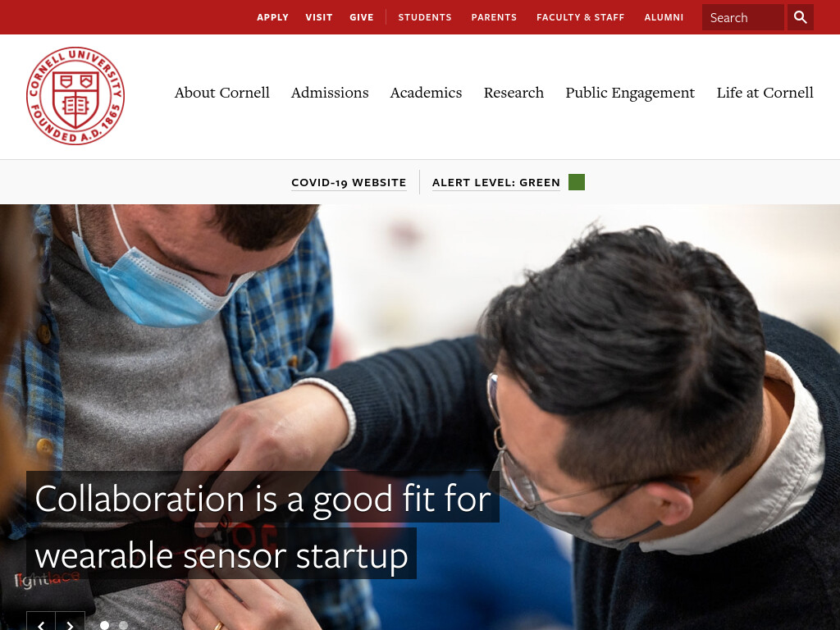Expand the Research navigation item

click(514, 93)
